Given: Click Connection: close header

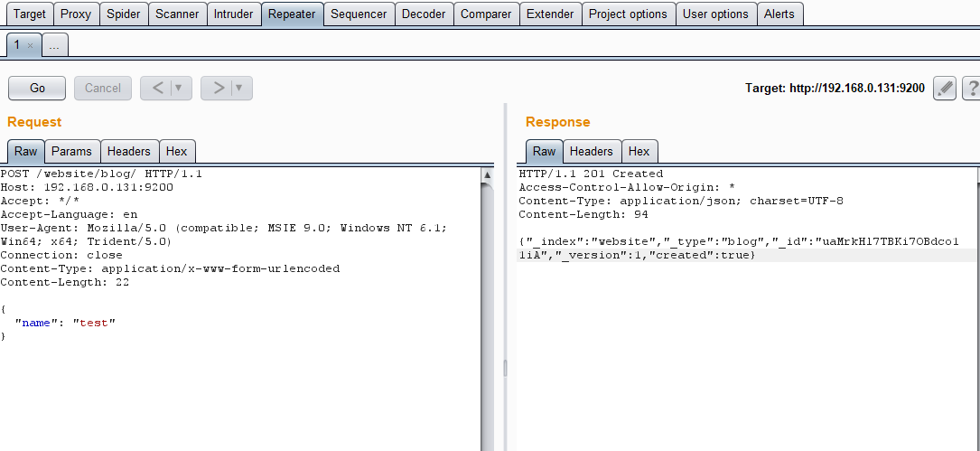Looking at the screenshot, I should 61,255.
